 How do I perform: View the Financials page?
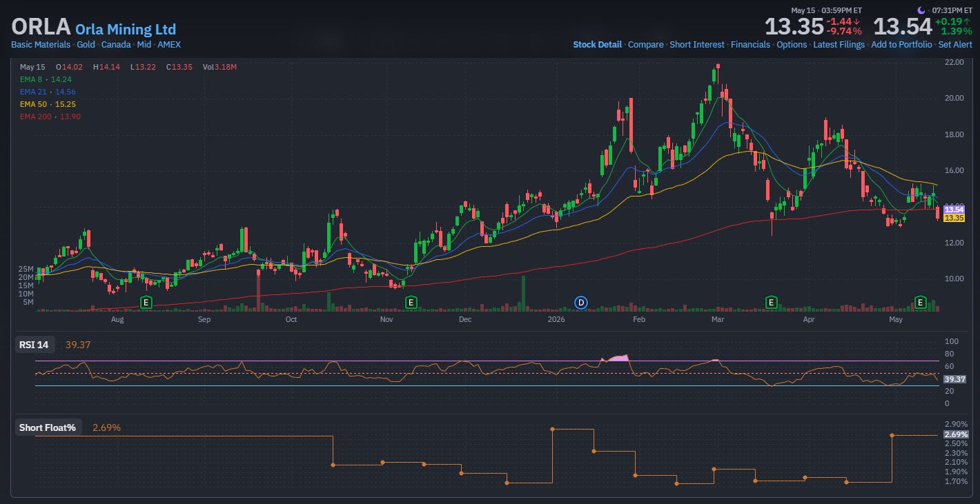750,44
